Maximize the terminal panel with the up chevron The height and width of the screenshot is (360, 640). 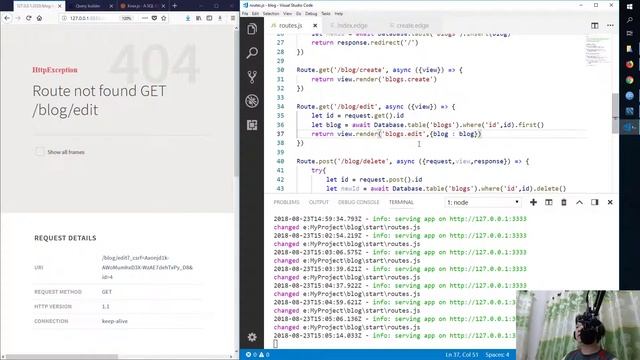pyautogui.click(x=579, y=202)
